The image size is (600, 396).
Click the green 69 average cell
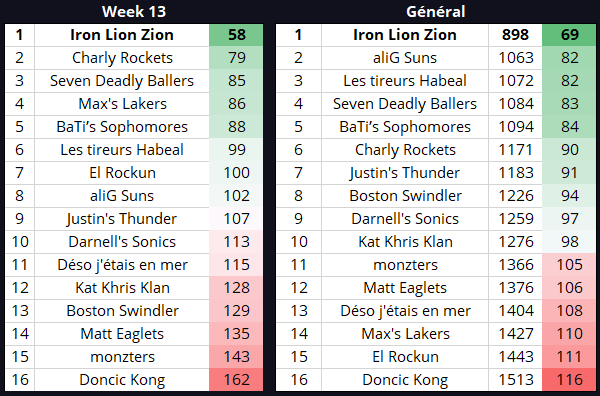569,35
